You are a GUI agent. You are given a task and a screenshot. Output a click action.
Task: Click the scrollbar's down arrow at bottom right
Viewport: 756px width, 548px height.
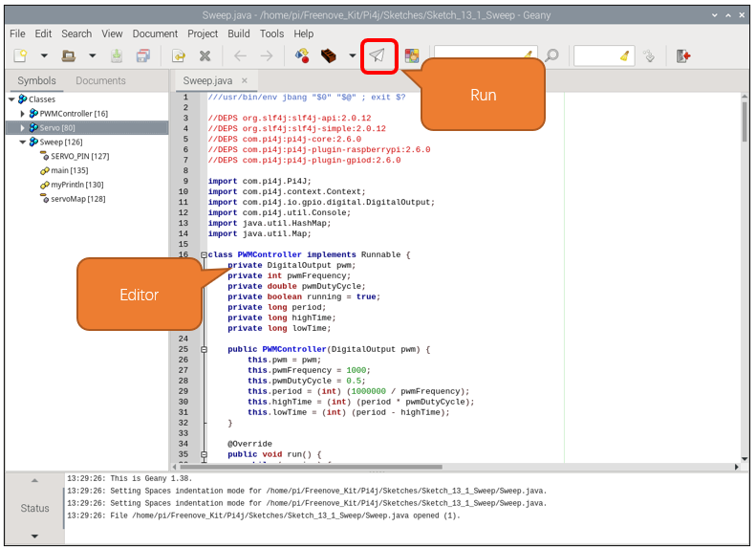coord(745,459)
